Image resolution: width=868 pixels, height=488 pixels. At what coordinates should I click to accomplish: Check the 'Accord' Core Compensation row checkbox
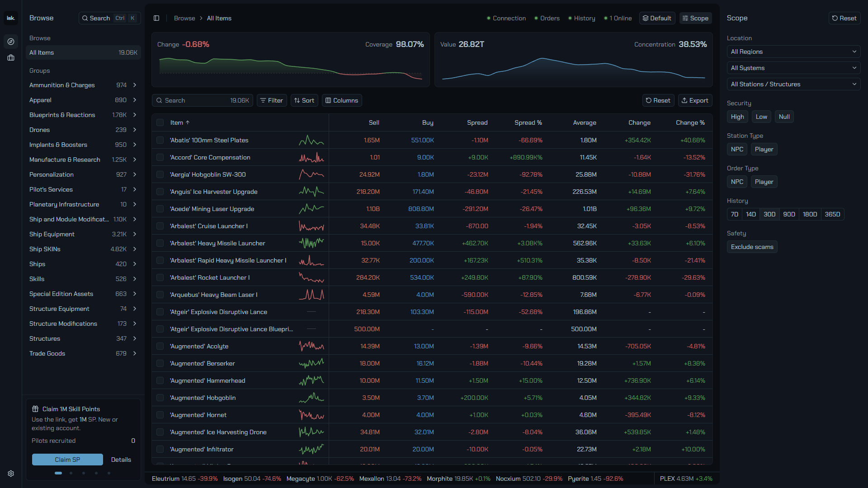[x=160, y=157]
